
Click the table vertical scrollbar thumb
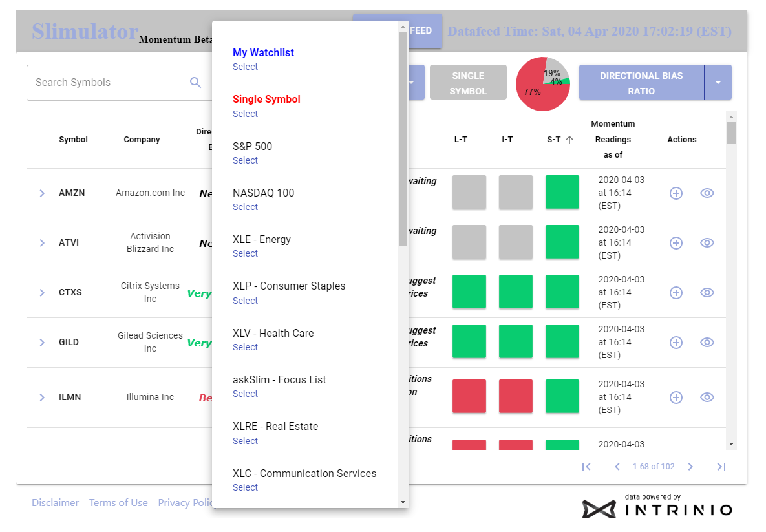731,133
